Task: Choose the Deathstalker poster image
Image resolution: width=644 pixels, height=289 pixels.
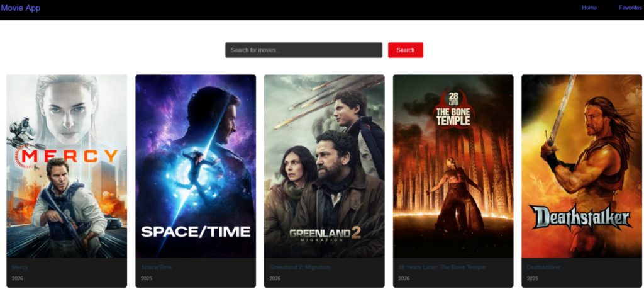Action: pyautogui.click(x=582, y=166)
